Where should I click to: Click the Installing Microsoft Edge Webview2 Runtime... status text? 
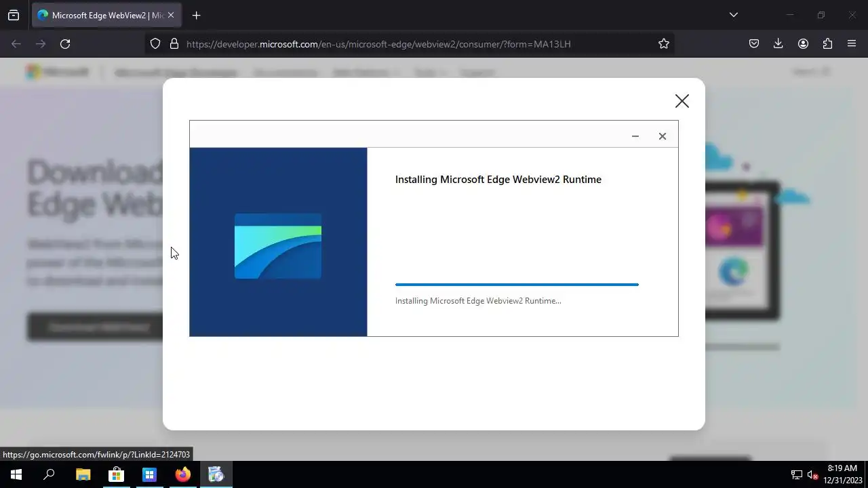click(x=478, y=301)
